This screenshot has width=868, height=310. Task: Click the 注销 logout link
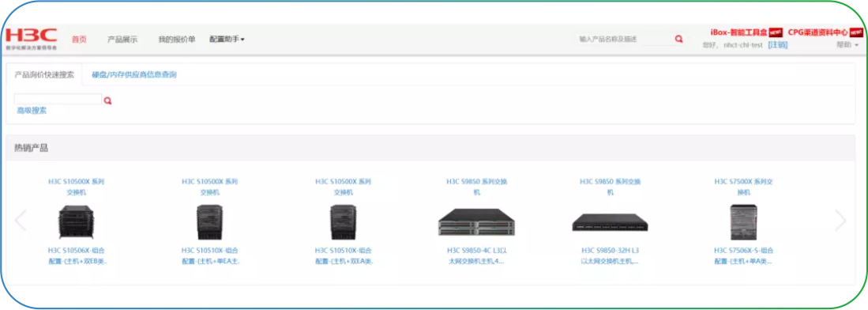click(777, 45)
